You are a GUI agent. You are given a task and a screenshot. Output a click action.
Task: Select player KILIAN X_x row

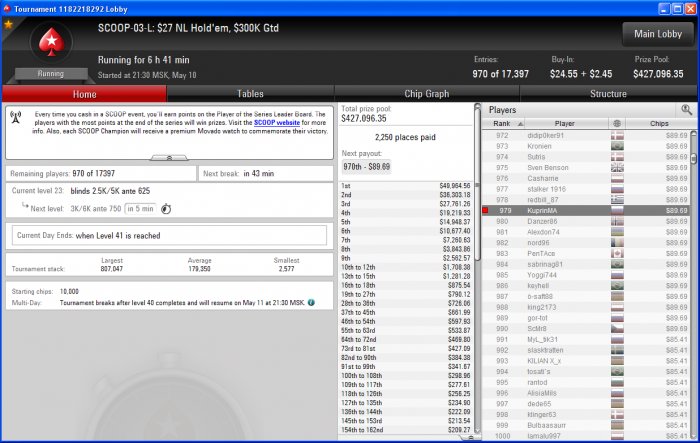pos(586,360)
